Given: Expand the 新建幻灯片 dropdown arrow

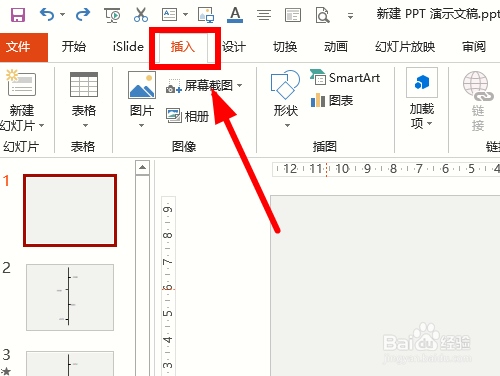Looking at the screenshot, I should click(x=42, y=126).
